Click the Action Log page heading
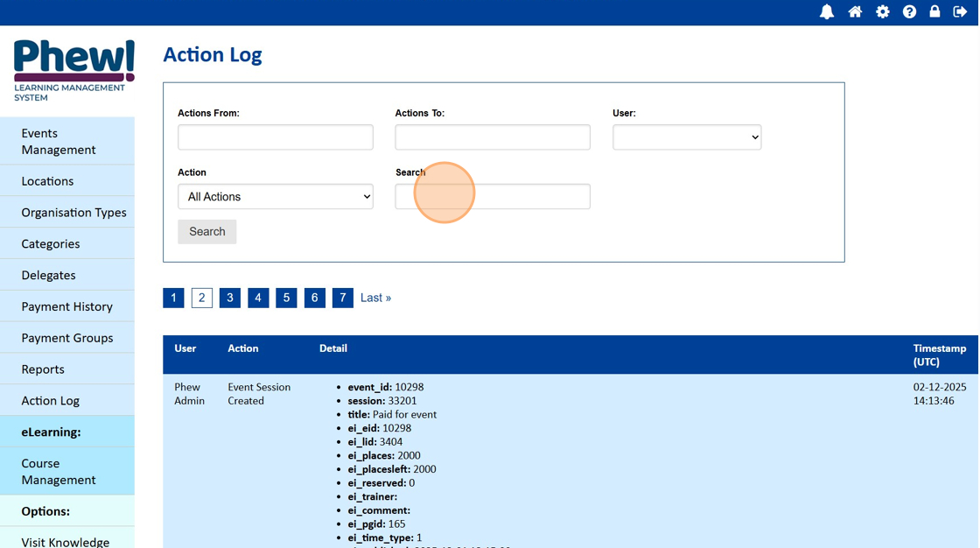980x548 pixels. click(x=213, y=55)
